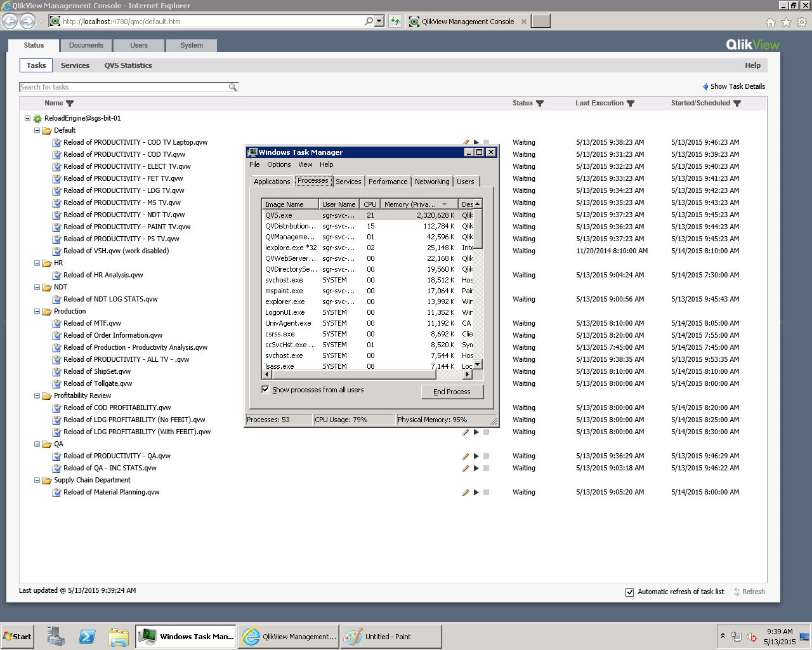Viewport: 812px width, 650px height.
Task: Click the browser Back arrow
Action: [x=10, y=22]
